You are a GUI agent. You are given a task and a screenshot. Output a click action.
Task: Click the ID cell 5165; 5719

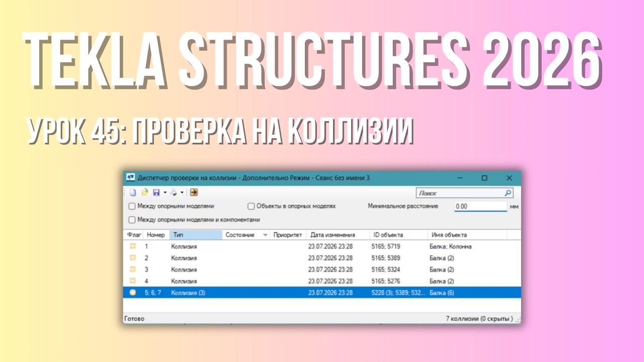tap(387, 246)
